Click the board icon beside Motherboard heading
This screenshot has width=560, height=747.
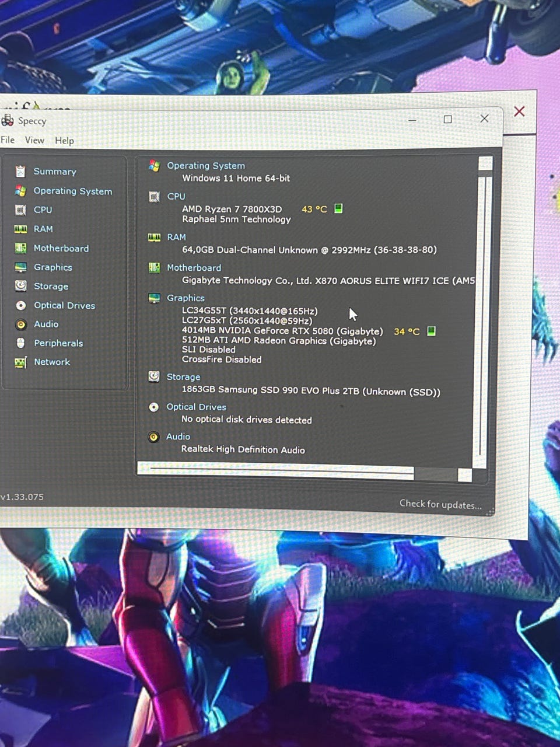click(154, 268)
